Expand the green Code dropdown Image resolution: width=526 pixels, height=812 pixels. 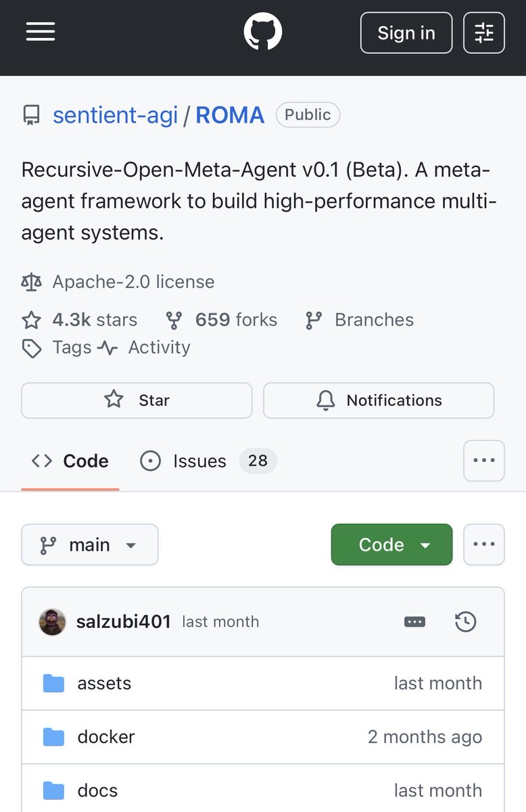391,545
